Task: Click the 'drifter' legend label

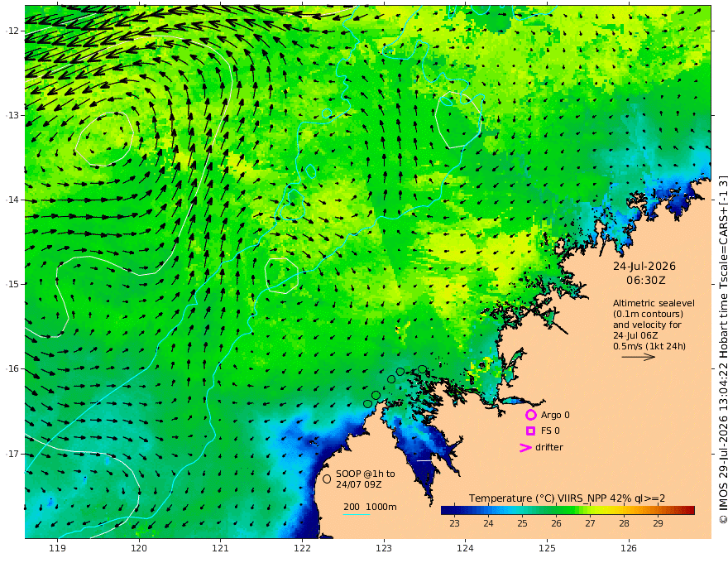Action: (x=549, y=447)
